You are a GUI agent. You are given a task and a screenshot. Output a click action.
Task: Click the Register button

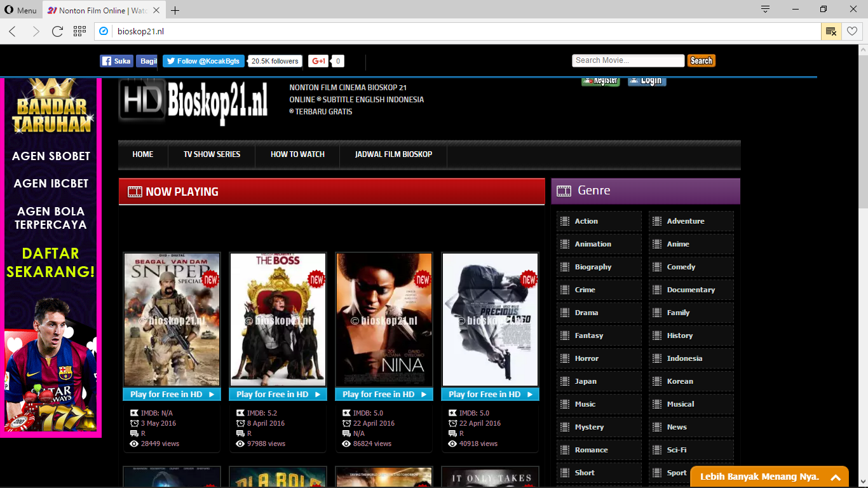click(600, 81)
